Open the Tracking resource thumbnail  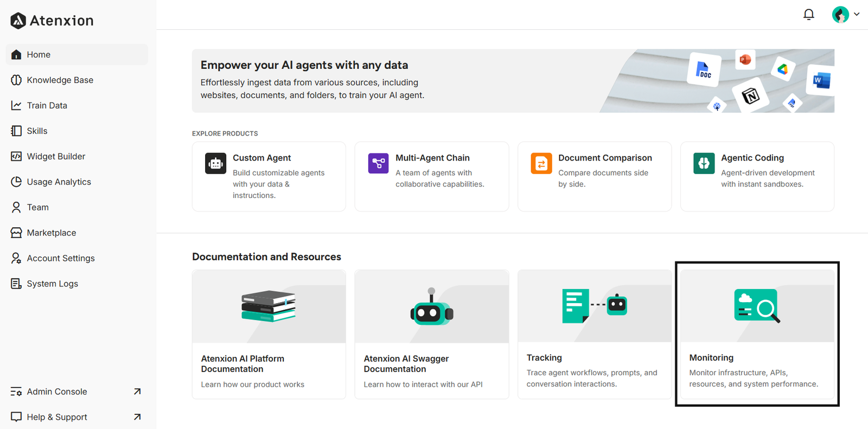tap(595, 306)
